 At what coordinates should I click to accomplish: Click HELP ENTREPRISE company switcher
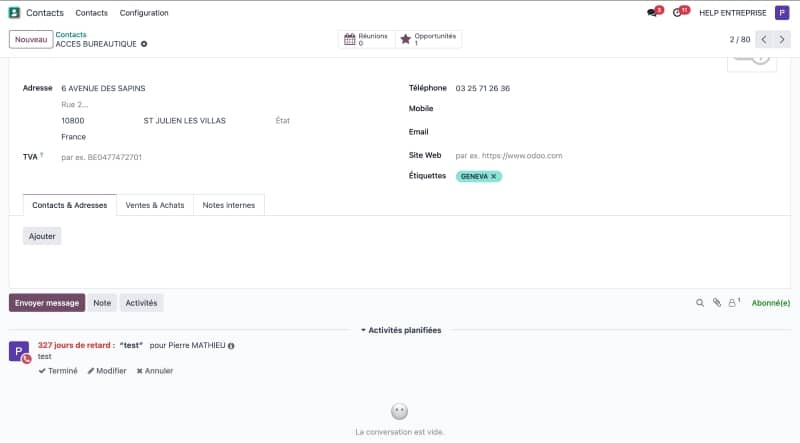click(733, 13)
